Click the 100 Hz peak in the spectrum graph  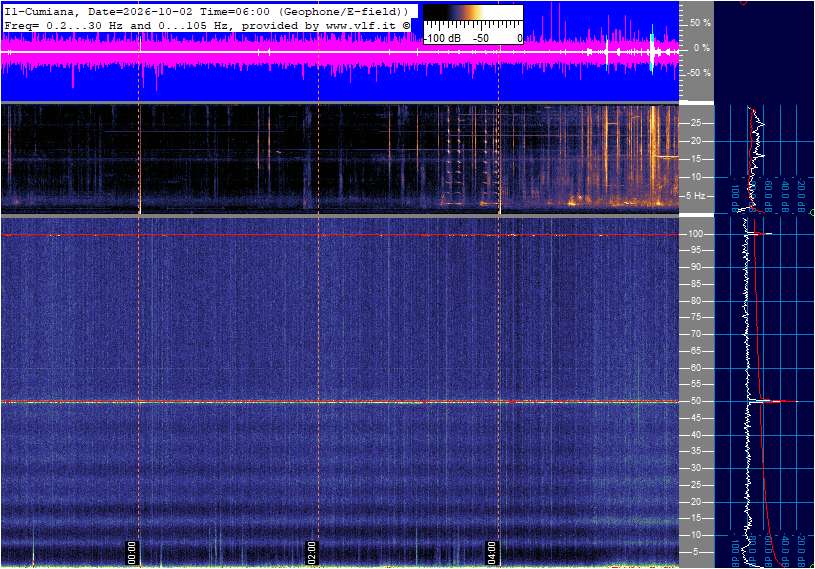pyautogui.click(x=760, y=234)
